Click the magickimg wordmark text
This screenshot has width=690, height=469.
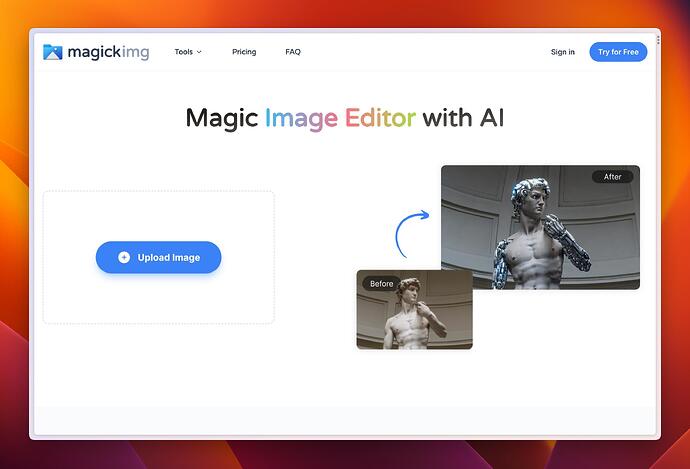pyautogui.click(x=108, y=52)
